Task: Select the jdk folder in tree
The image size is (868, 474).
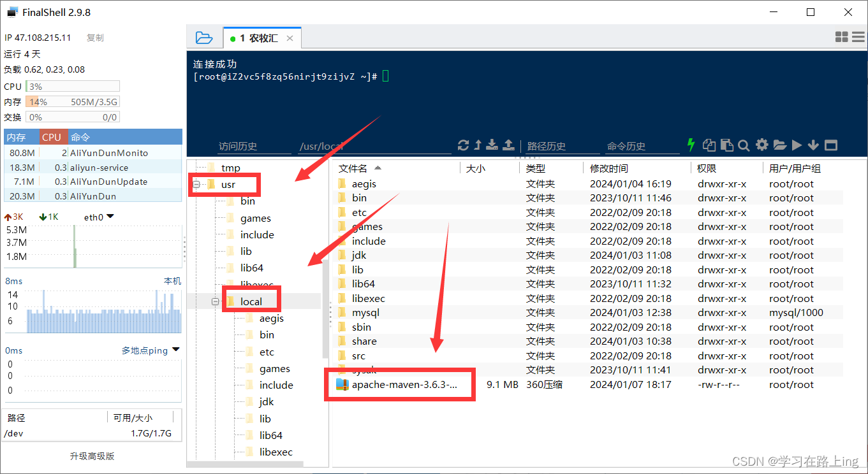Action: pos(267,401)
